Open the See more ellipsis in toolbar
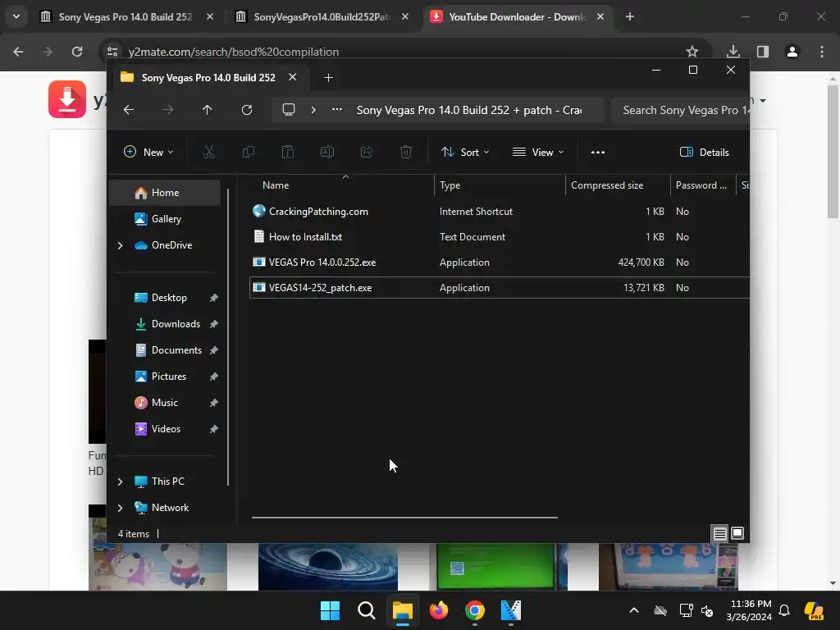The height and width of the screenshot is (630, 840). click(598, 152)
